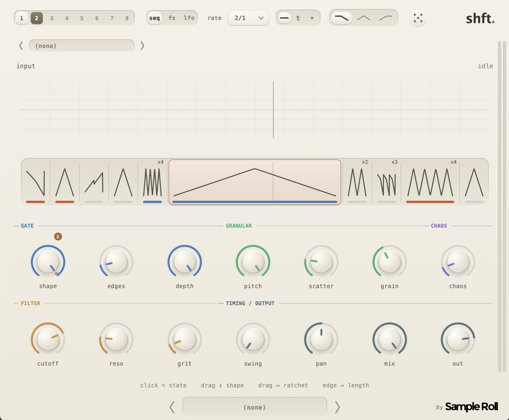Open the bottom (none) preset selector
This screenshot has height=420, width=509.
coord(255,407)
